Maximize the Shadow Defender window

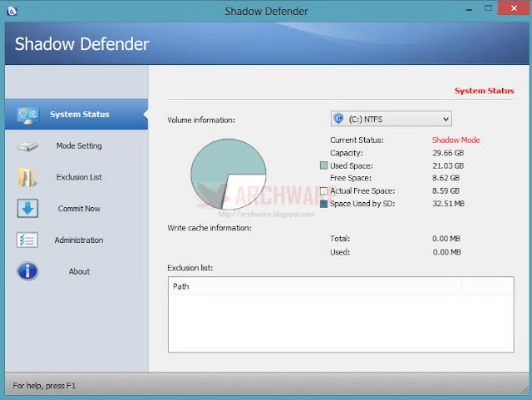pos(488,8)
